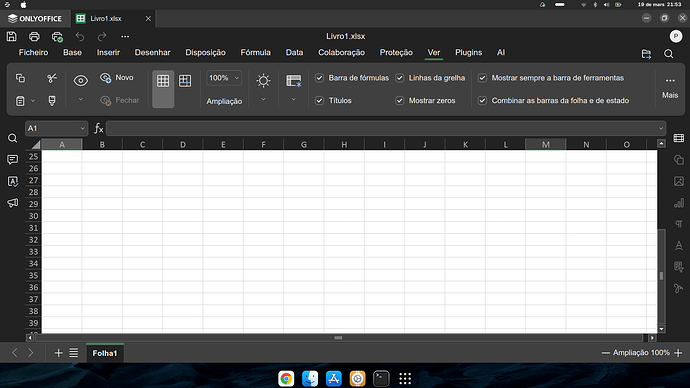The height and width of the screenshot is (388, 690).
Task: Open spellcheck panel in left sidebar
Action: (x=12, y=181)
